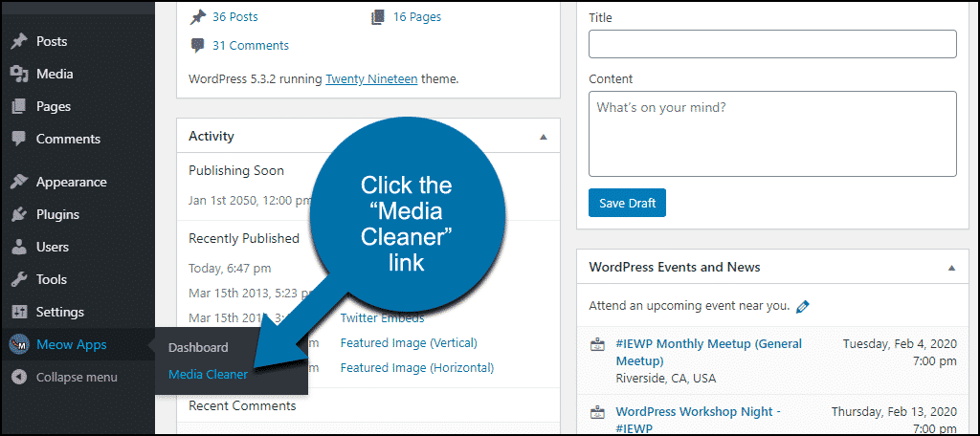Open the Settings menu
The width and height of the screenshot is (980, 436).
60,312
